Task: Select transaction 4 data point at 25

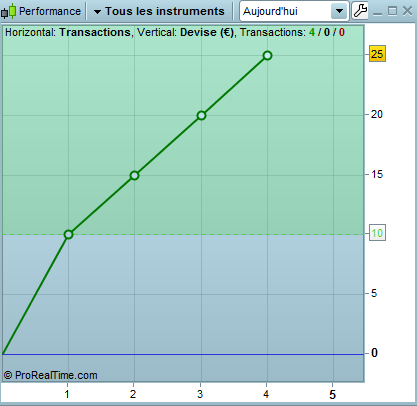Action: tap(267, 56)
